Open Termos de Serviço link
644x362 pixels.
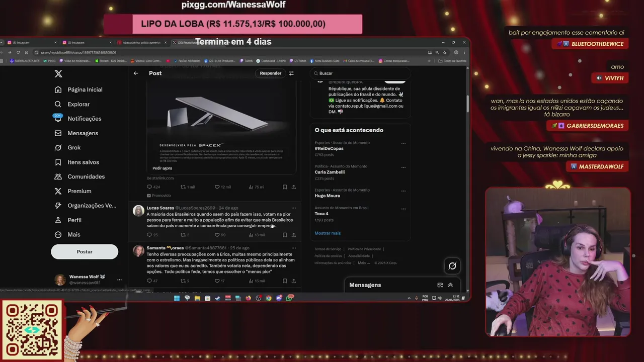click(x=328, y=249)
